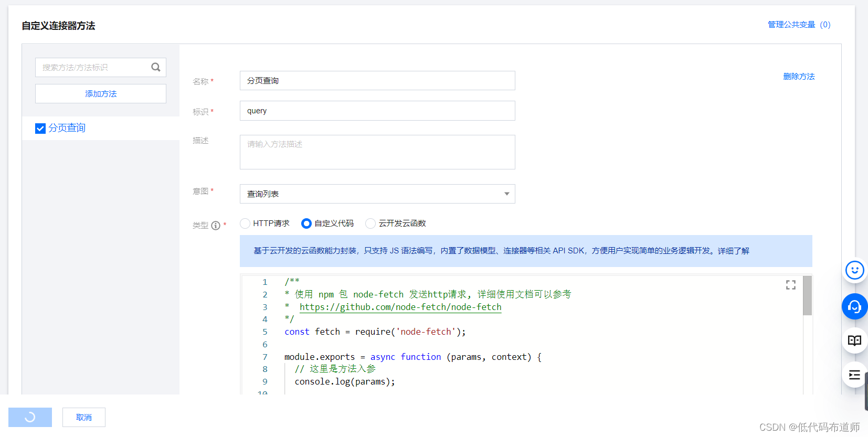This screenshot has width=868, height=437.
Task: Open the customer service headset button
Action: click(855, 306)
